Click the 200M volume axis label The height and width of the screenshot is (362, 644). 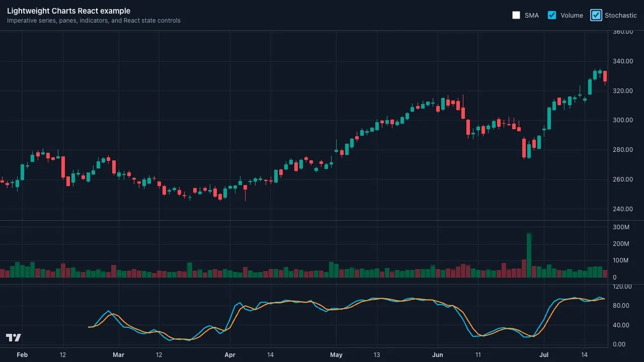coord(621,244)
